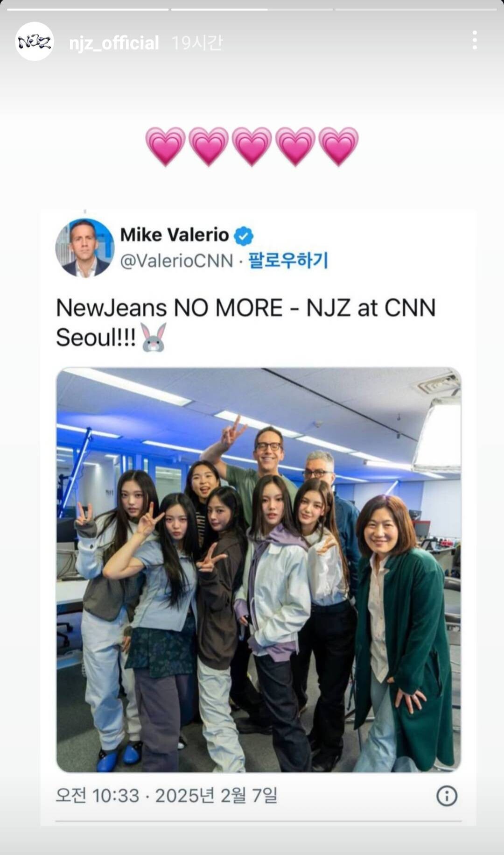
Task: Jump to the third story progress segment
Action: (x=416, y=9)
